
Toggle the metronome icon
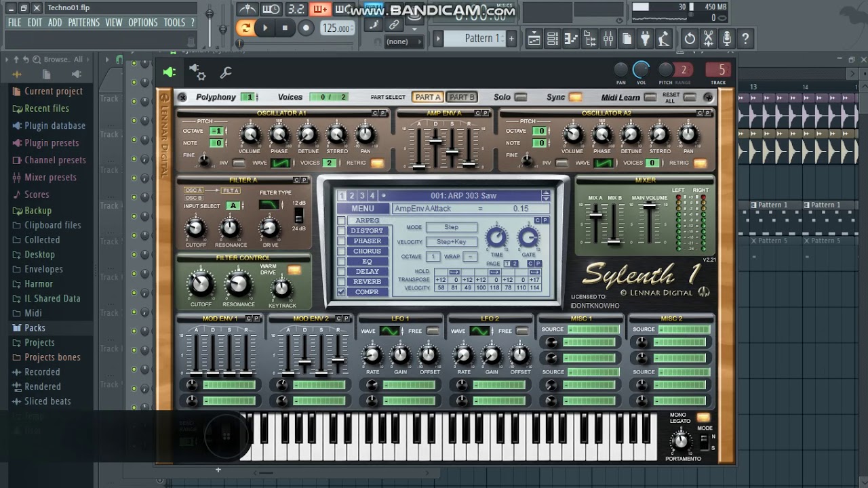[x=247, y=9]
